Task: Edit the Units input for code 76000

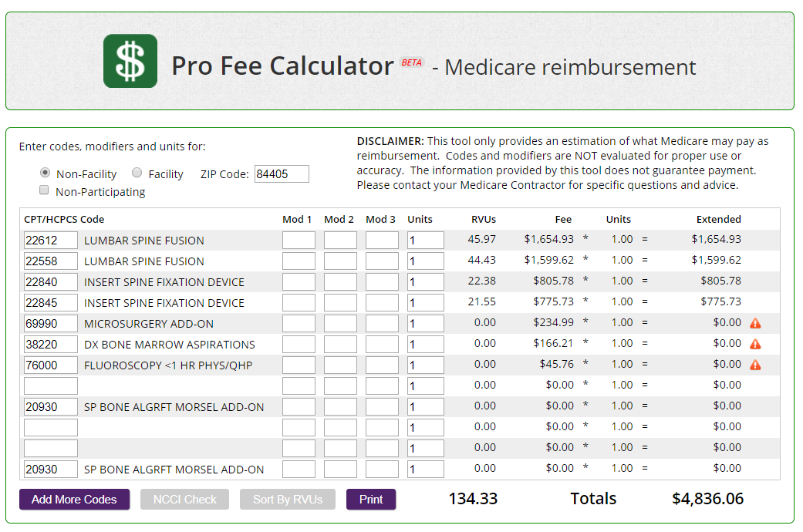Action: (426, 365)
